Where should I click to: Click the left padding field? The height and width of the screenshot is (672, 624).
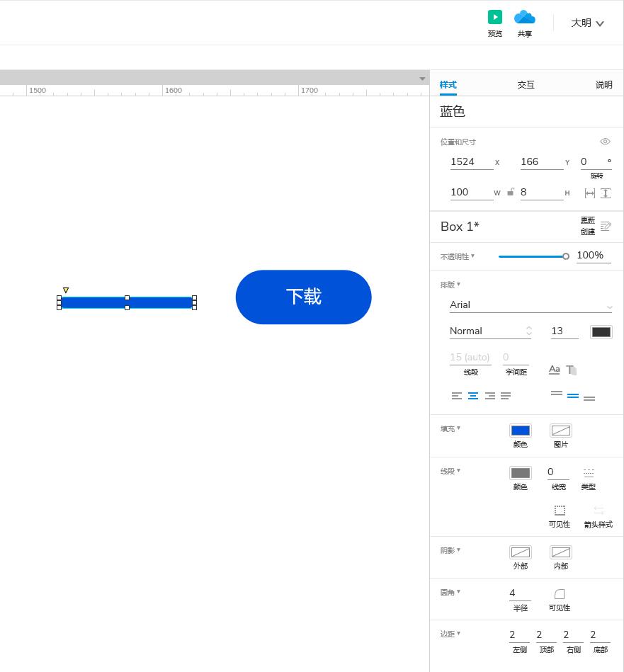519,635
